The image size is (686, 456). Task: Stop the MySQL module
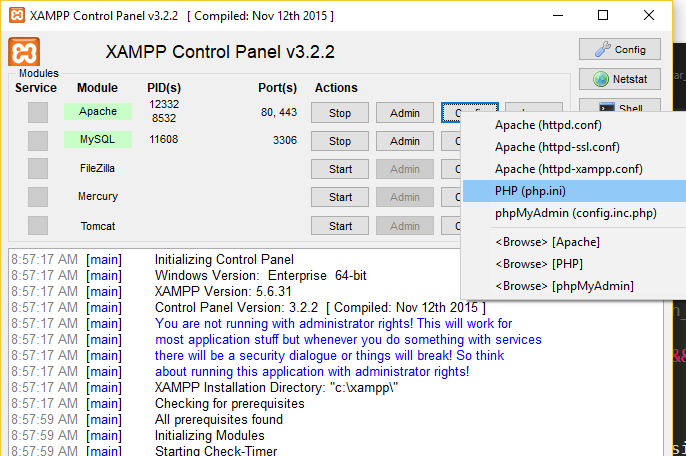340,141
